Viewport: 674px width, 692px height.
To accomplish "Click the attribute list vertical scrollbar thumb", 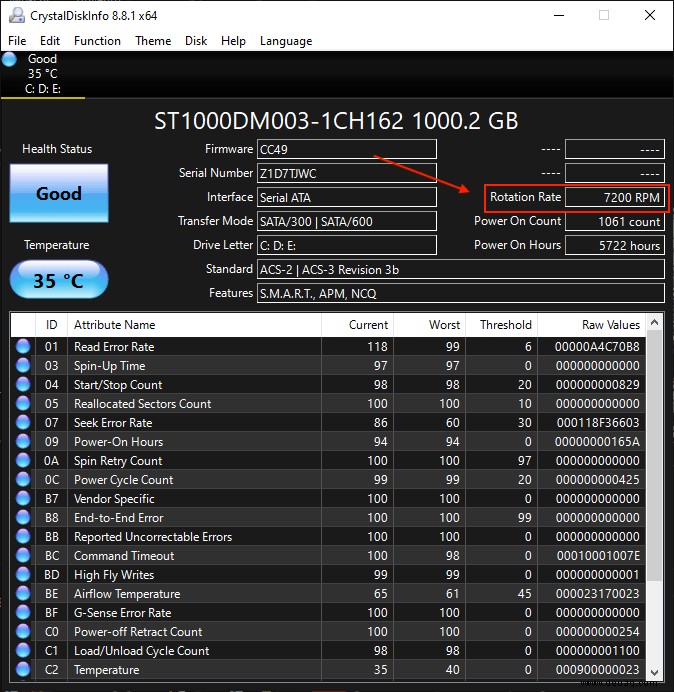I will click(x=655, y=456).
